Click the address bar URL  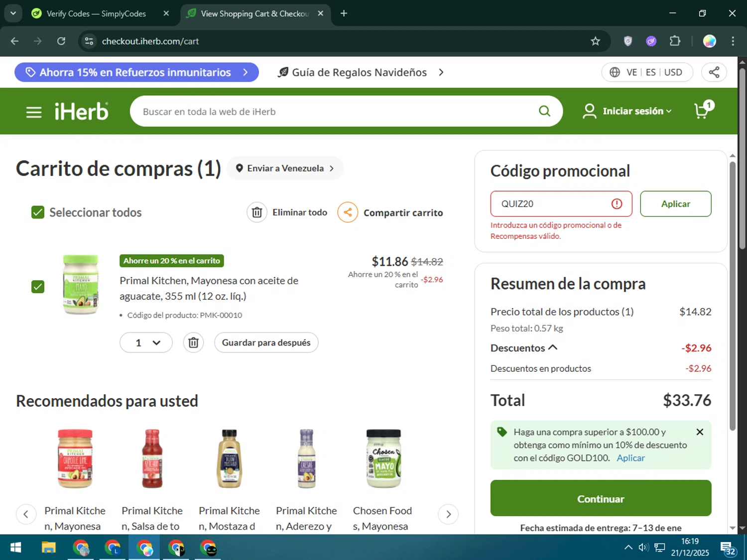pos(150,41)
